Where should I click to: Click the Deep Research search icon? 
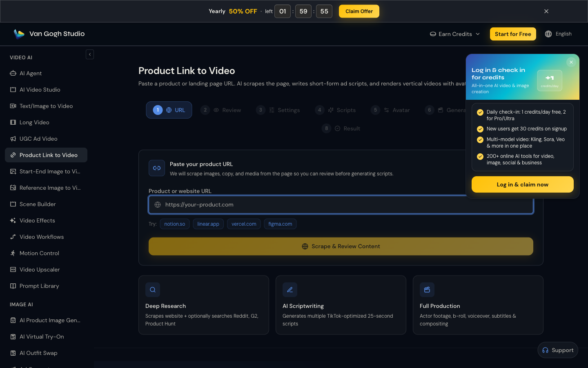(x=153, y=289)
